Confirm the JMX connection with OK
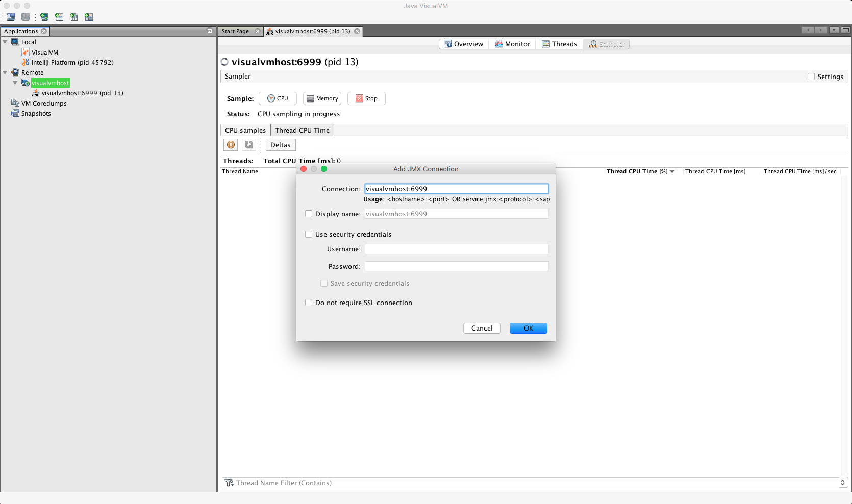Viewport: 852px width, 504px height. tap(529, 328)
